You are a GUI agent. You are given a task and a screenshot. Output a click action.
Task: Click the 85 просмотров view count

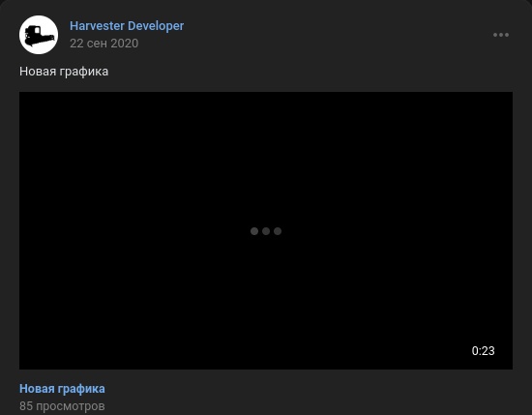(62, 406)
